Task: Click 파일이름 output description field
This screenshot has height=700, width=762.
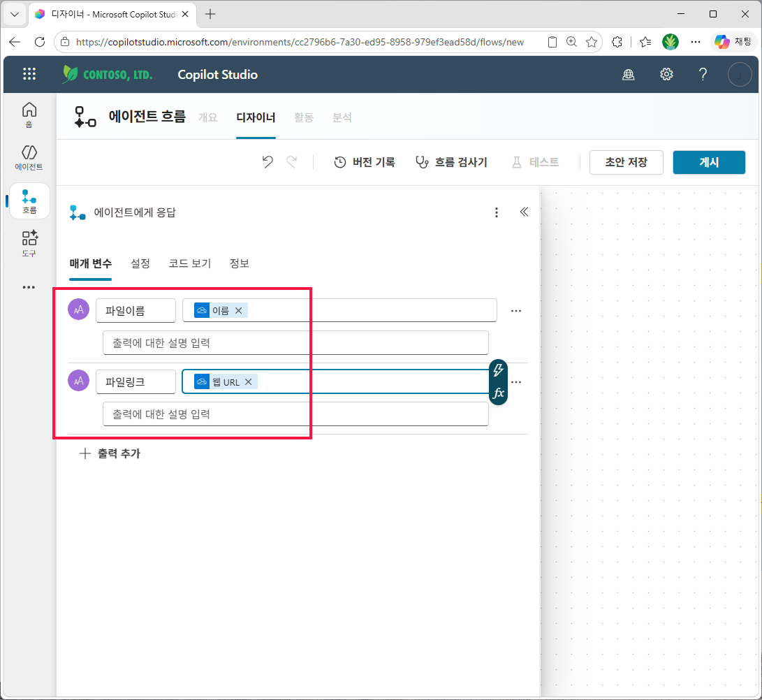Action: coord(295,343)
